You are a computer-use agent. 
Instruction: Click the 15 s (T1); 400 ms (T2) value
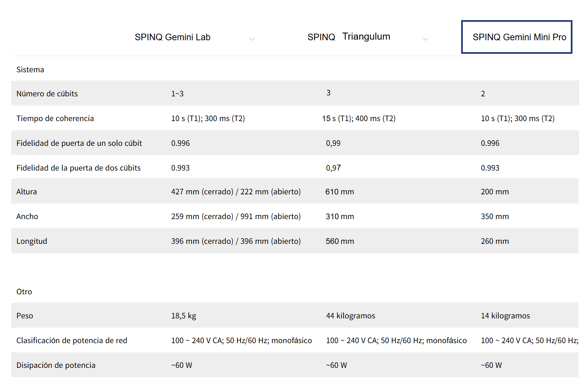359,118
